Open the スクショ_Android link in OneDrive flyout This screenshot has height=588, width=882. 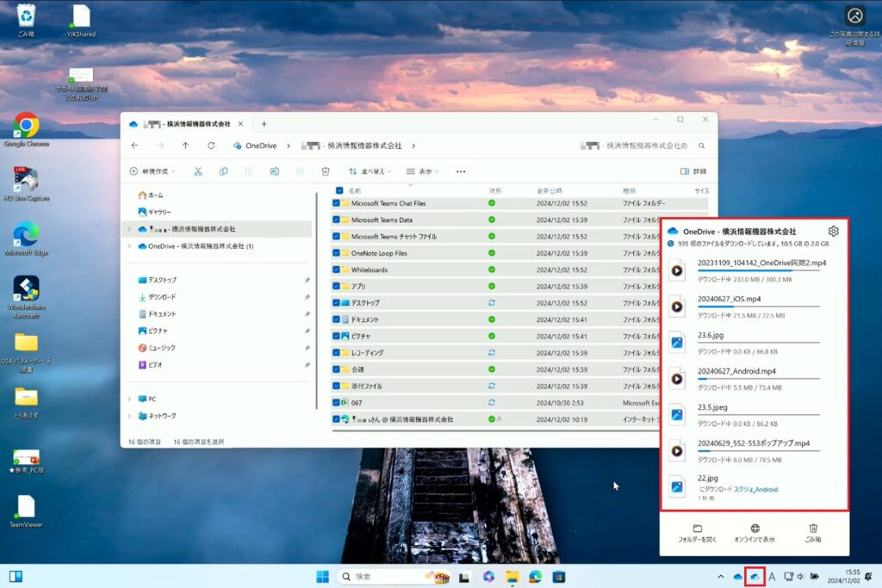pyautogui.click(x=756, y=489)
